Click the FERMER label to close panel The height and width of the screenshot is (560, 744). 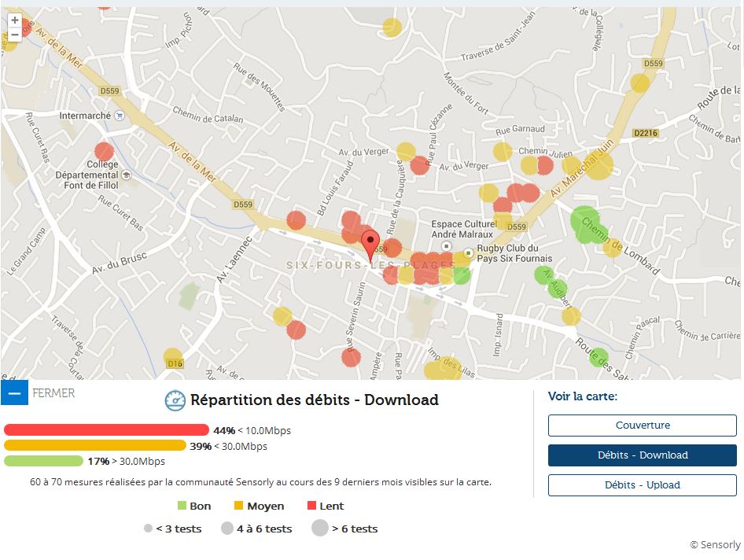[x=53, y=392]
